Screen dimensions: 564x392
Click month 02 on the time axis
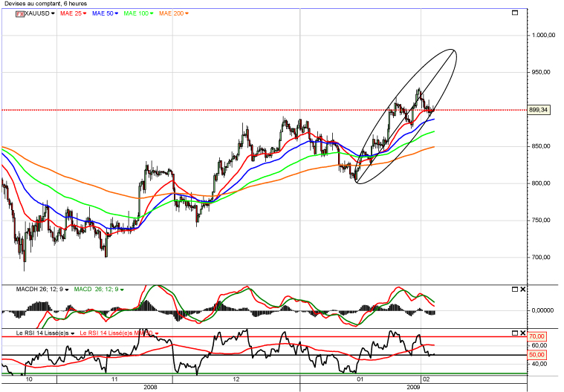pos(427,379)
